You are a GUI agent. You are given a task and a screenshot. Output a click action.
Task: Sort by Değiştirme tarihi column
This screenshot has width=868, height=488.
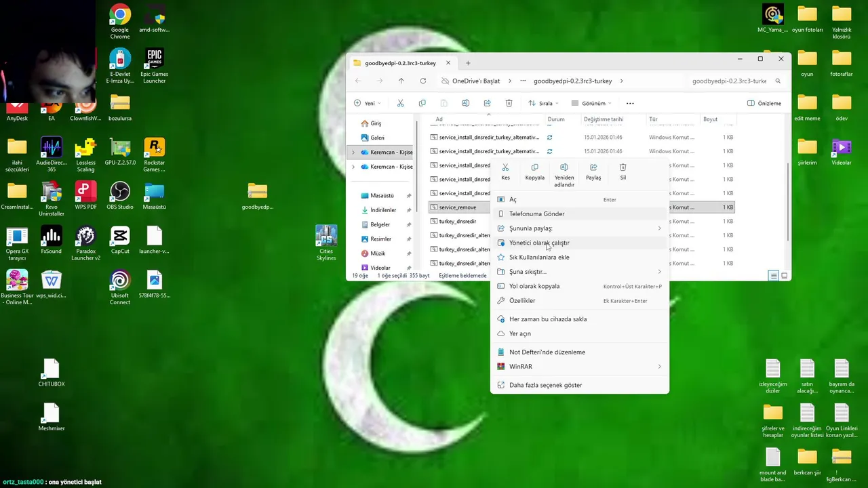(603, 119)
